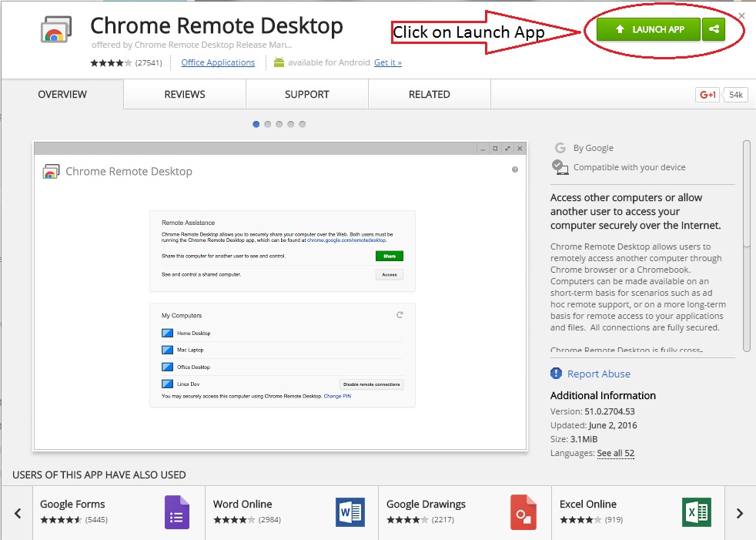This screenshot has width=756, height=540.
Task: Click the help question mark in the preview
Action: (515, 169)
